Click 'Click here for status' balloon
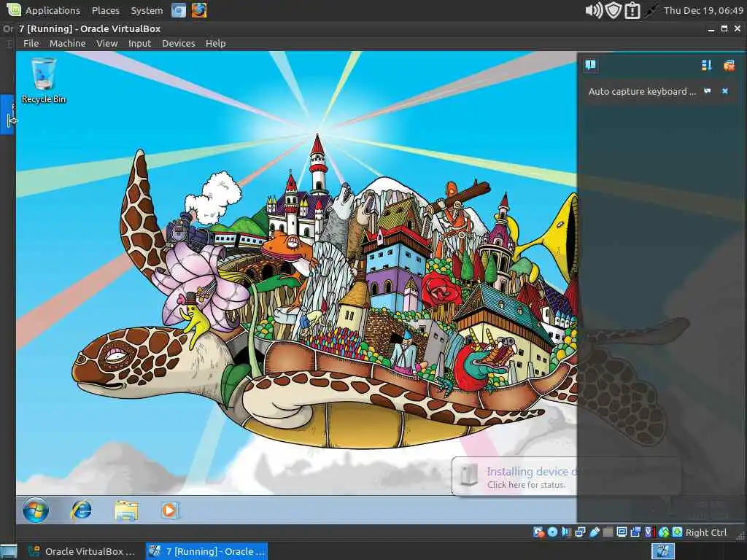 tap(526, 485)
